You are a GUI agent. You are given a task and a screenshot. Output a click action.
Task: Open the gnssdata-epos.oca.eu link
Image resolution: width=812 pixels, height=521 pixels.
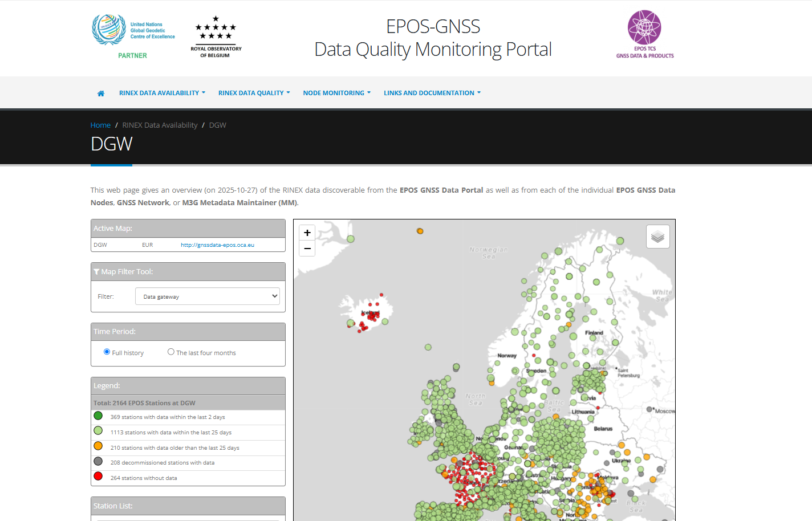pos(217,245)
